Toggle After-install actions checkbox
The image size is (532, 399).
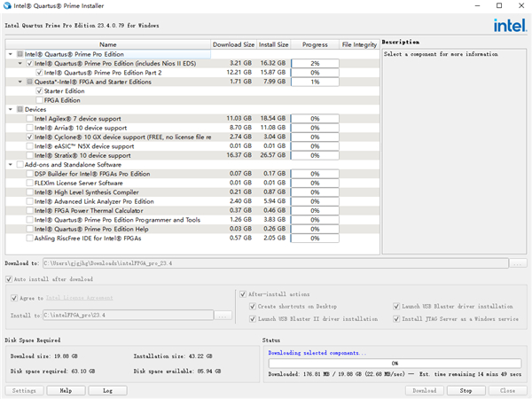(243, 294)
